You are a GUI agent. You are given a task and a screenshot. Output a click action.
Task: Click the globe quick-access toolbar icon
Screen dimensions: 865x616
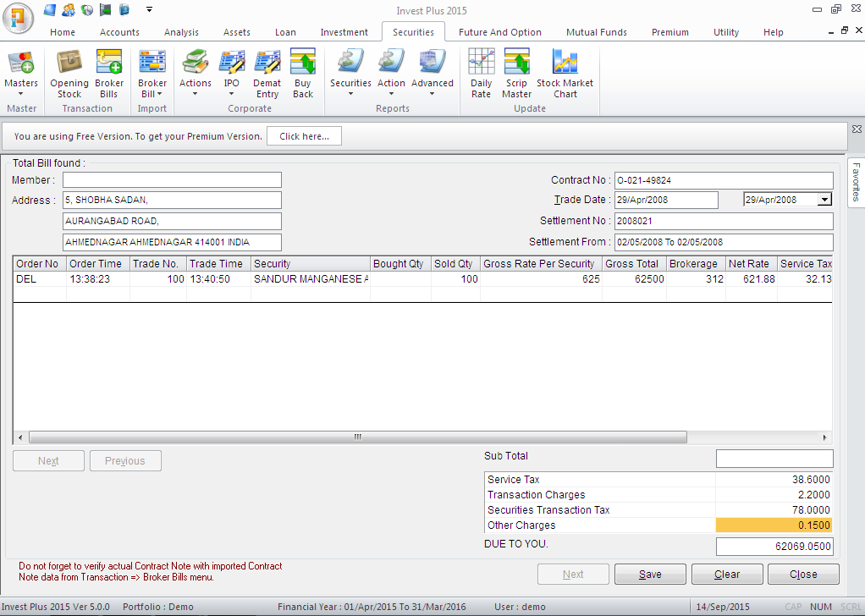[87, 9]
